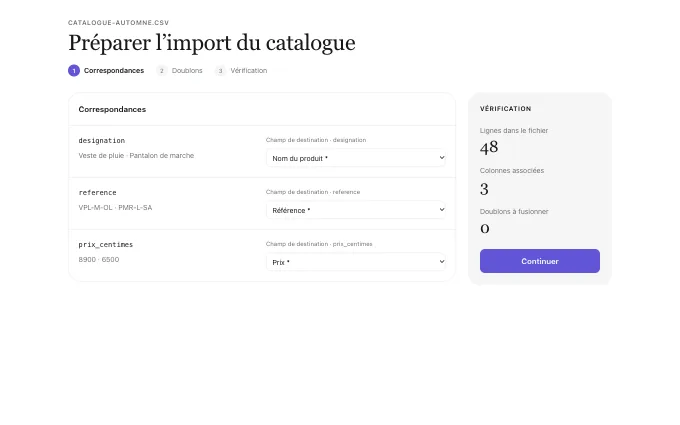Click label Champ de destination · designation

[x=316, y=140]
